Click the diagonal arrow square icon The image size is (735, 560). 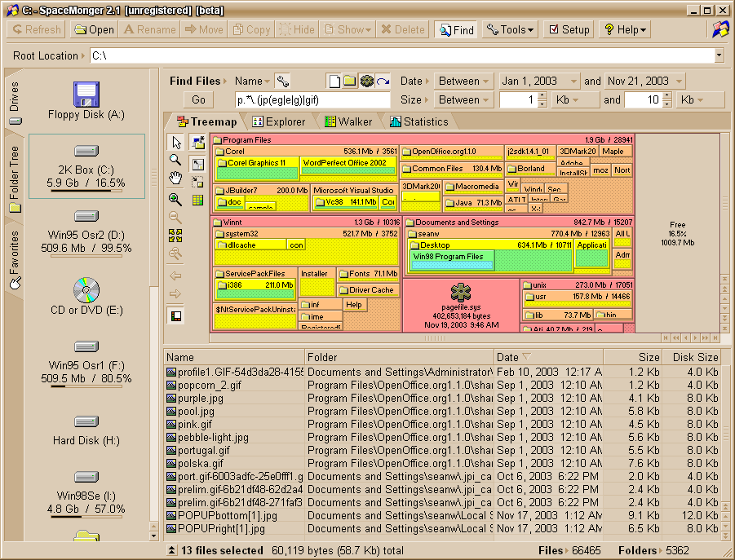(x=197, y=164)
